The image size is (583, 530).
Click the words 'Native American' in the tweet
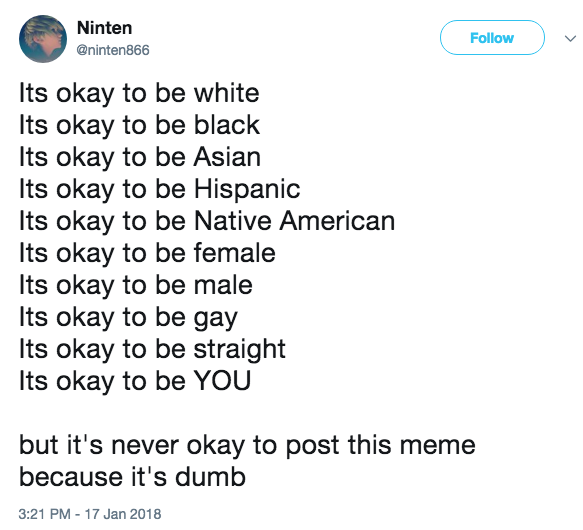294,221
